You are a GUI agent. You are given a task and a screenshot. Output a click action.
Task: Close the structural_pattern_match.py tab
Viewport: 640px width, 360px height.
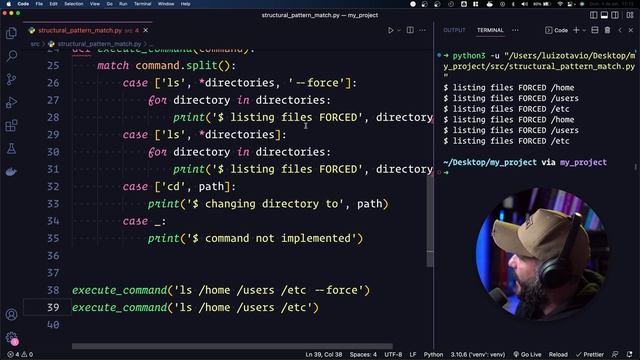pos(146,30)
